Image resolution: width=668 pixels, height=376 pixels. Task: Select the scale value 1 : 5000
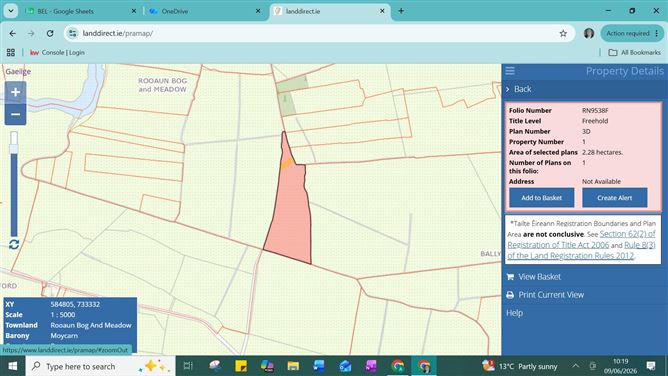click(x=63, y=315)
